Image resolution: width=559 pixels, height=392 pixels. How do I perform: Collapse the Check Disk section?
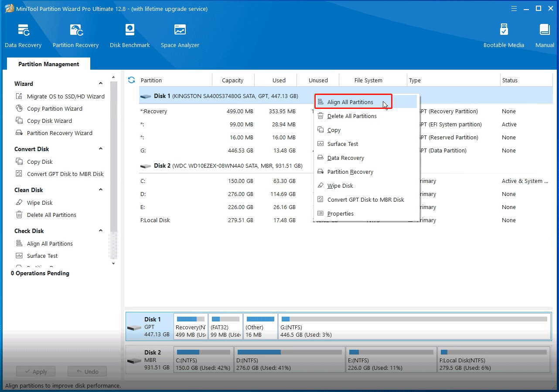point(101,231)
